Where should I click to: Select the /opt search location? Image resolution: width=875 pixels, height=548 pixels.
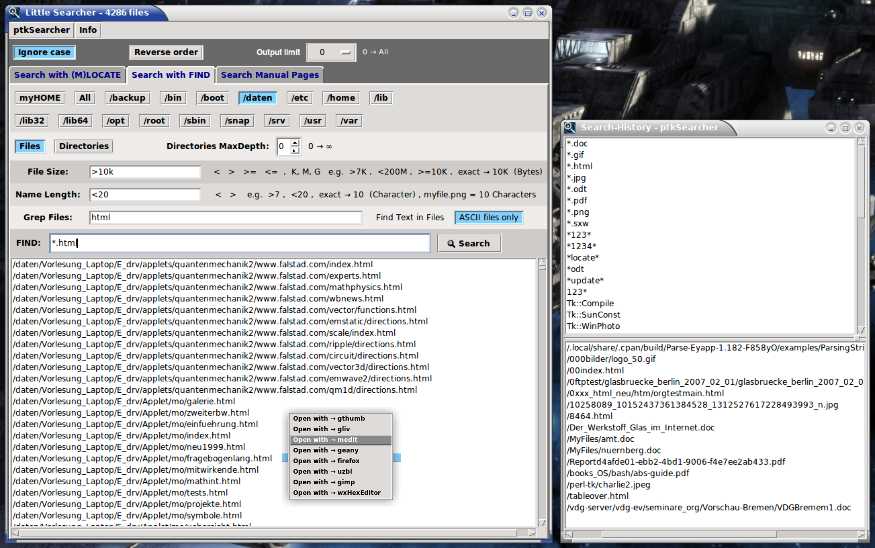[x=116, y=121]
